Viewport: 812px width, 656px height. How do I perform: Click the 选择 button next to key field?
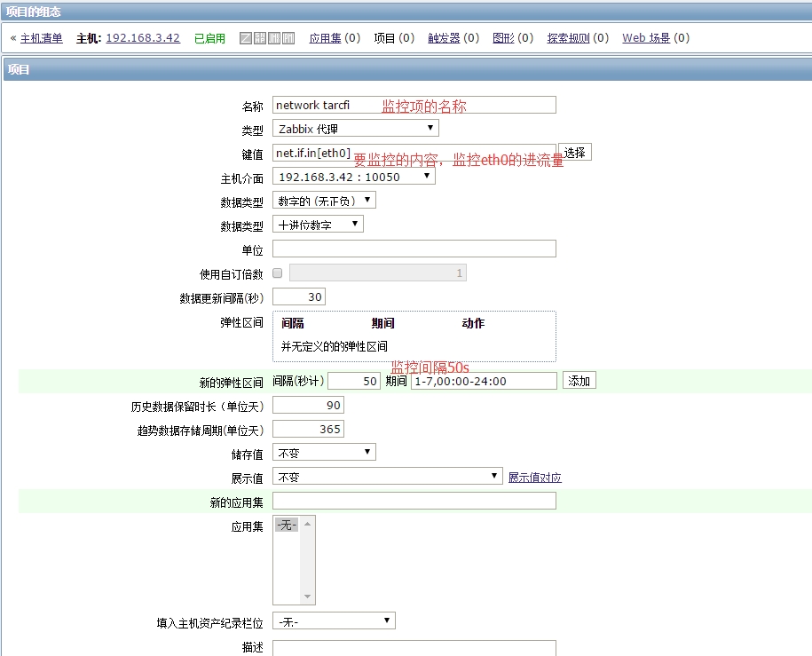(575, 153)
